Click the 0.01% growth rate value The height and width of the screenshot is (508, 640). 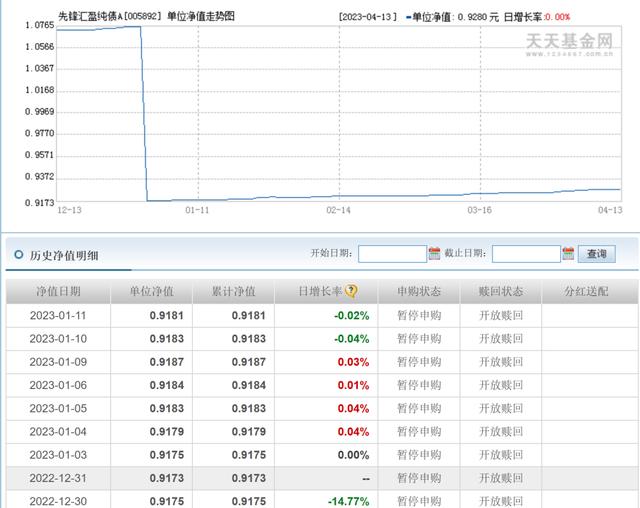(353, 385)
